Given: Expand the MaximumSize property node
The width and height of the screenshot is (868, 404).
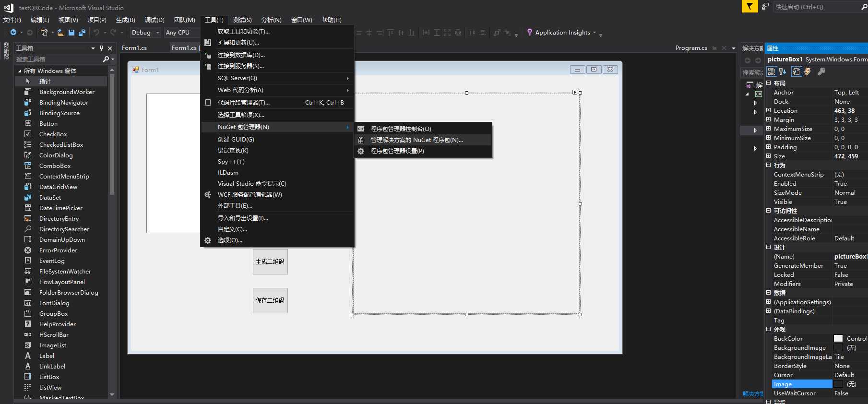Looking at the screenshot, I should point(768,129).
